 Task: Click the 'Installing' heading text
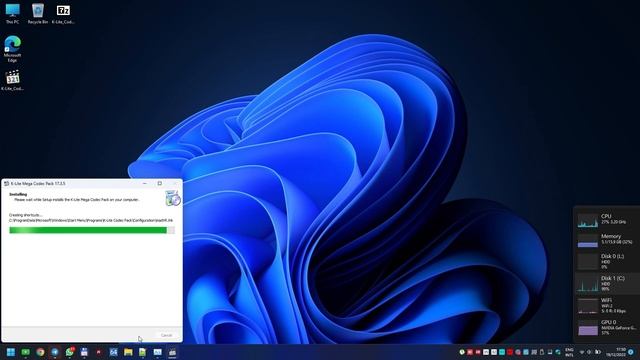tap(18, 194)
